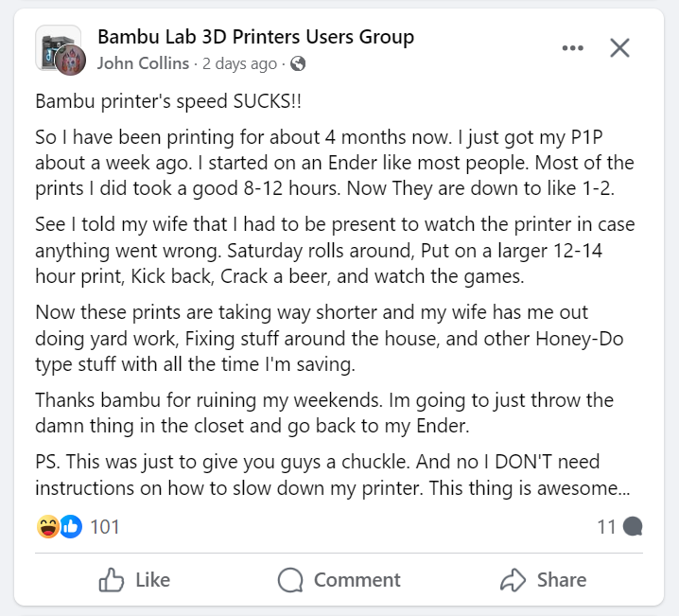Open John Collins' profile name link
The height and width of the screenshot is (616, 679).
pos(143,64)
